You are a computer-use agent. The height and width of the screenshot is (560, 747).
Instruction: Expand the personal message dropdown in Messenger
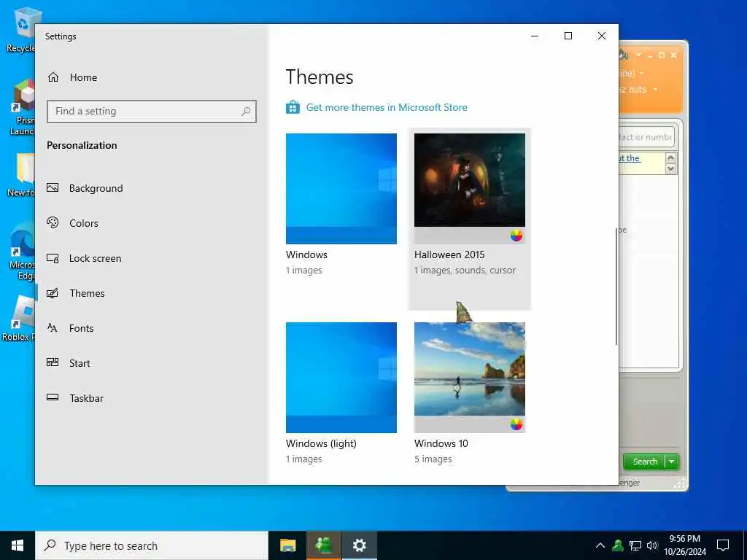[x=656, y=90]
